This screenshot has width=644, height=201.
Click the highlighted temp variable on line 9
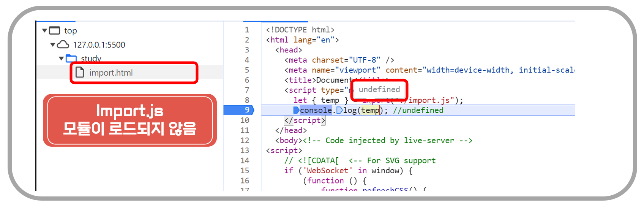[x=370, y=110]
